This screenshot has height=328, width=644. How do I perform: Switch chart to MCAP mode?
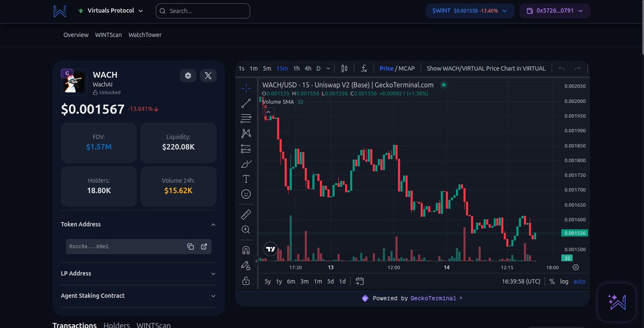406,69
